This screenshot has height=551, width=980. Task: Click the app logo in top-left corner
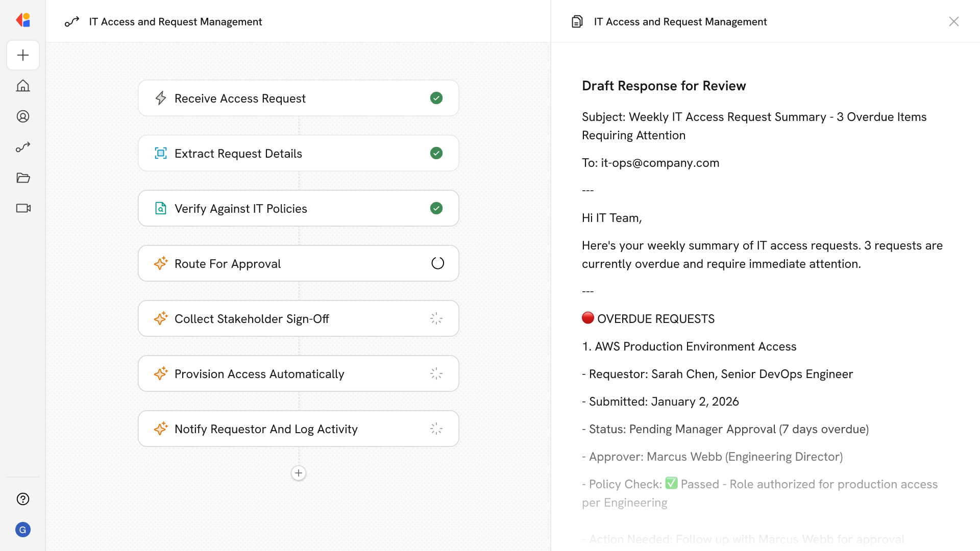(23, 20)
